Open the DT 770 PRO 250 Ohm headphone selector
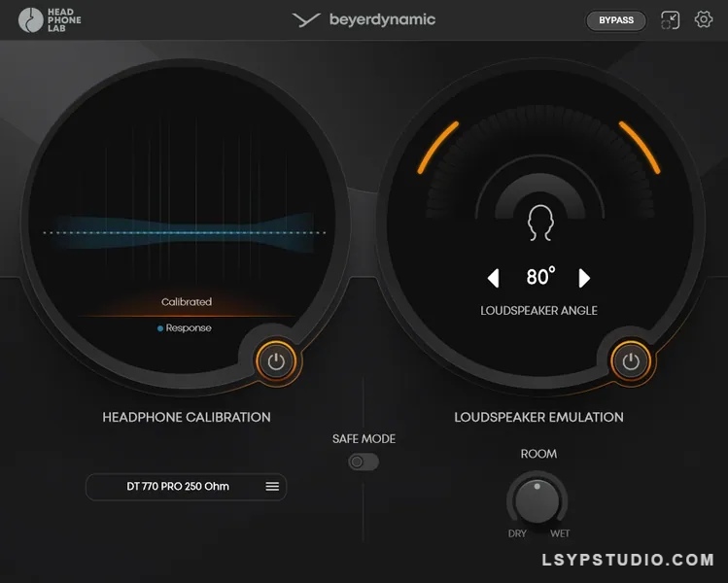 [x=186, y=487]
